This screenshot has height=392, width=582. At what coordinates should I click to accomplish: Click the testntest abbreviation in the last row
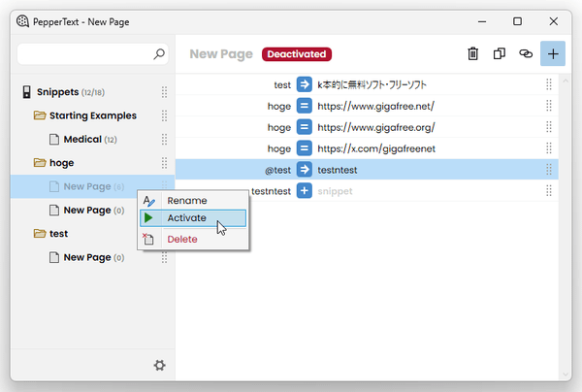[271, 191]
